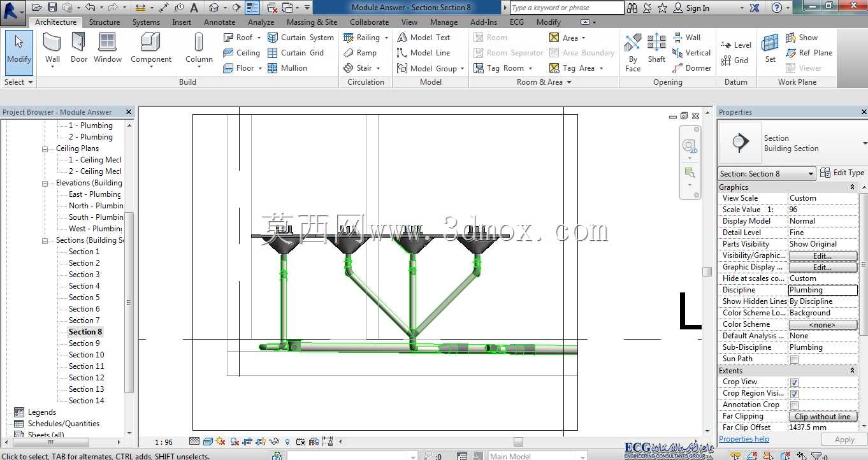The image size is (868, 460).
Task: Click the Discipline value field Plumbing
Action: click(823, 290)
